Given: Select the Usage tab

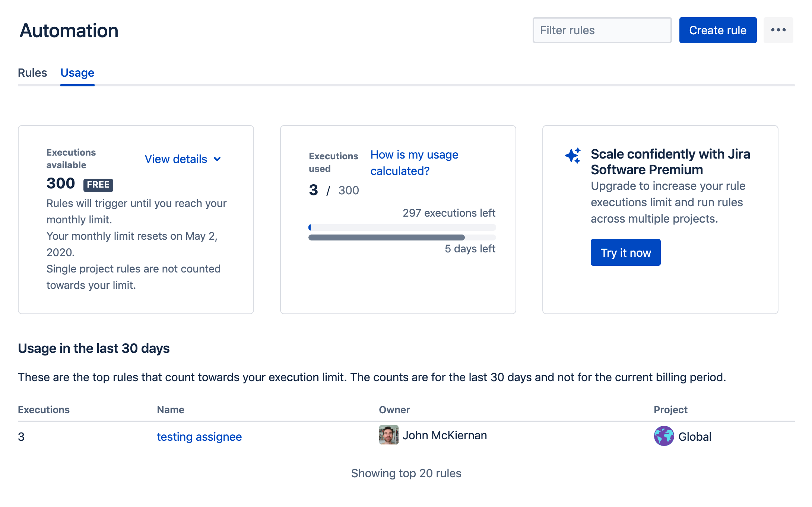Looking at the screenshot, I should [x=77, y=73].
